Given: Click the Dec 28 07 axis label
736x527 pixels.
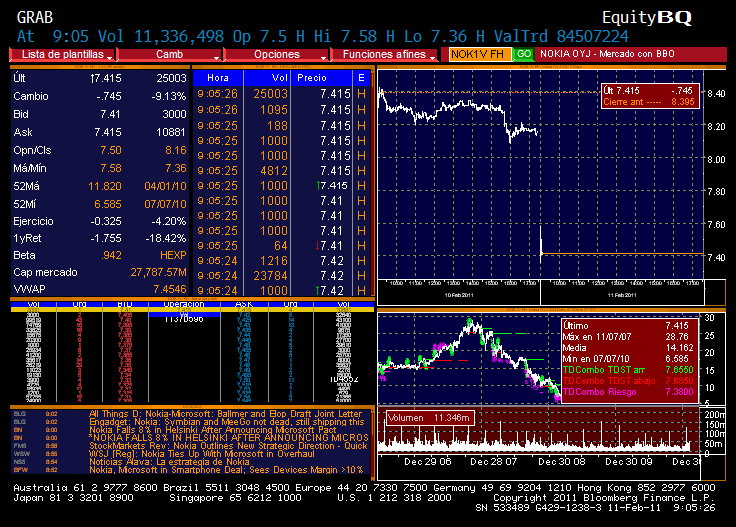Looking at the screenshot, I should (493, 462).
